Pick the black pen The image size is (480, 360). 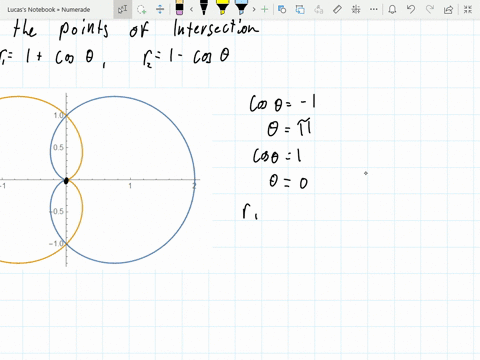pos(204,8)
